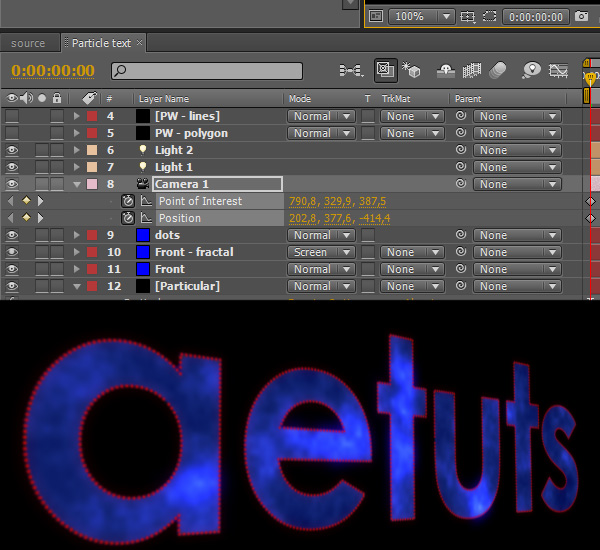Hide the Camera 1 layer
Image resolution: width=600 pixels, height=550 pixels.
12,184
